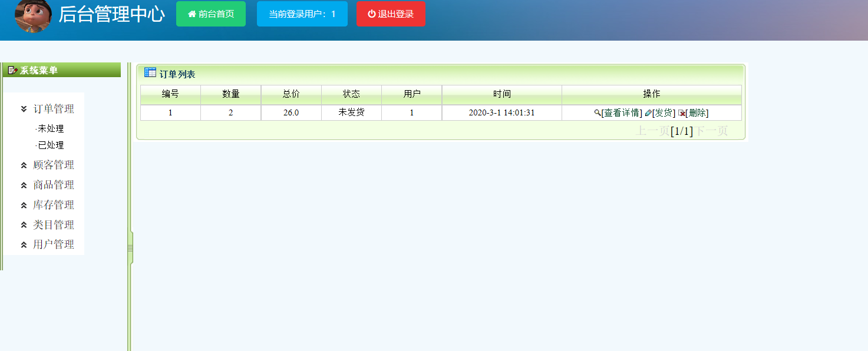This screenshot has height=351, width=868.
Task: Click the 时间 column header
Action: [502, 94]
